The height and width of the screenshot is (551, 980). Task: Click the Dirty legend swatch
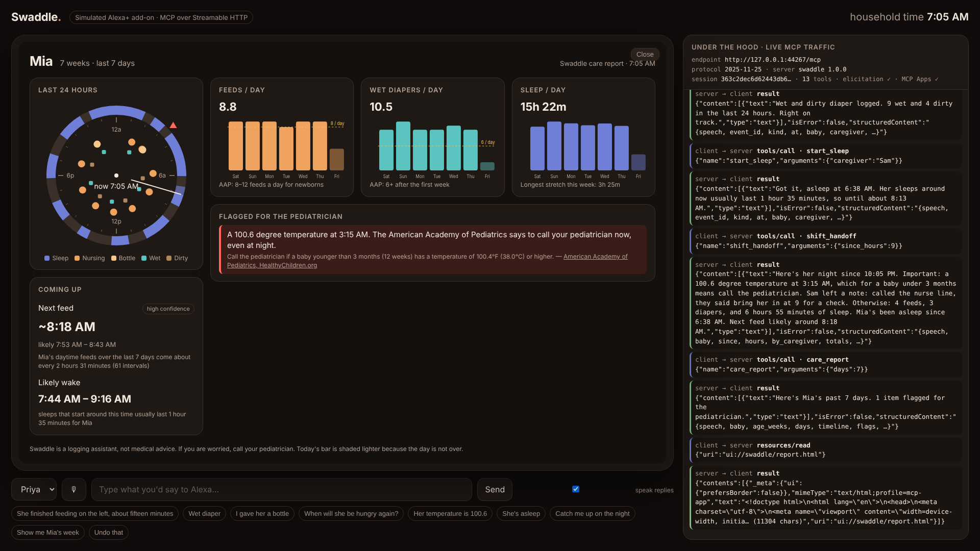(169, 258)
